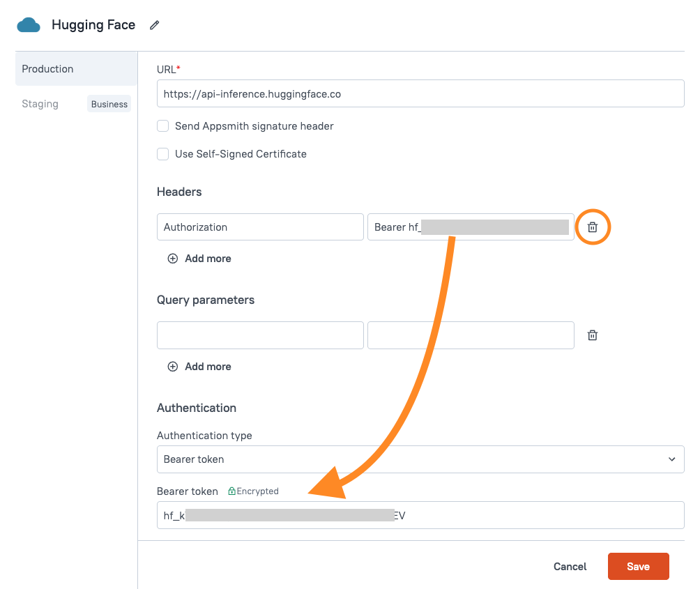Click plus icon under Query parameters

173,367
